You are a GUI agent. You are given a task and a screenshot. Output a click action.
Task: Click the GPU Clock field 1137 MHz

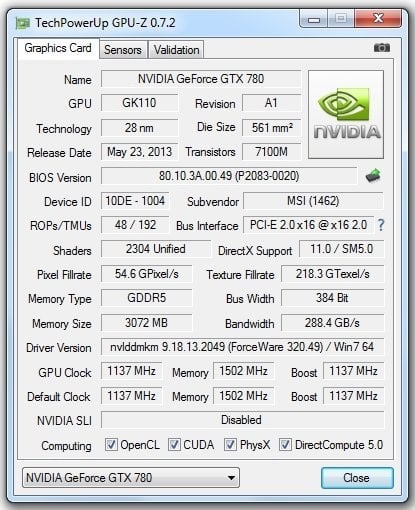tap(132, 371)
